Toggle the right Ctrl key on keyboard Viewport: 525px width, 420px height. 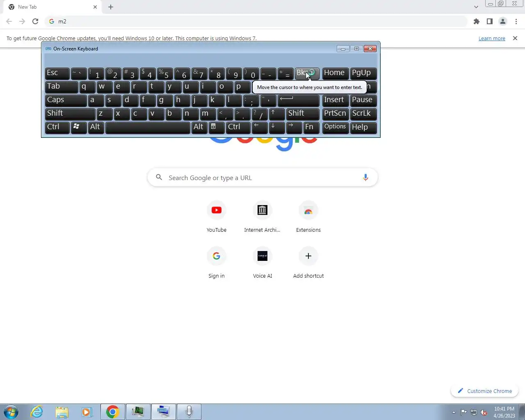pos(238,128)
